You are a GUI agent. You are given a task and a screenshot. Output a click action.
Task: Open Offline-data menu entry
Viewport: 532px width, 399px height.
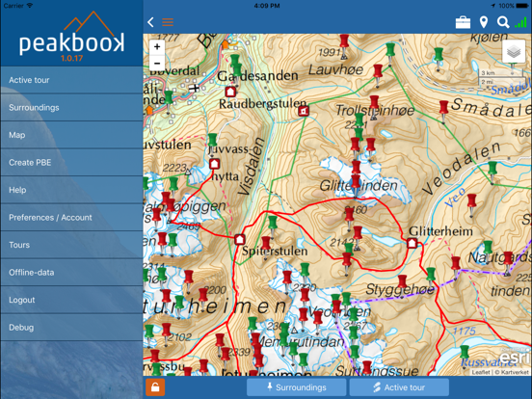[71, 273]
